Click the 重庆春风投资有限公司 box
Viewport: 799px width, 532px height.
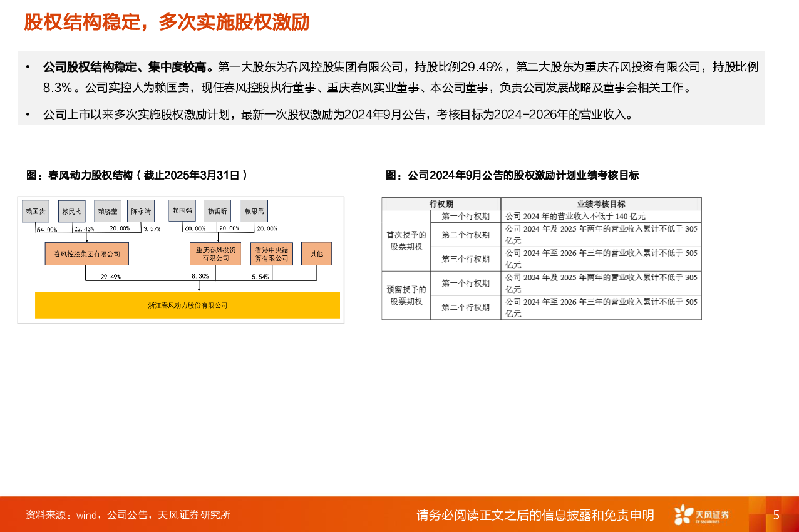[215, 253]
